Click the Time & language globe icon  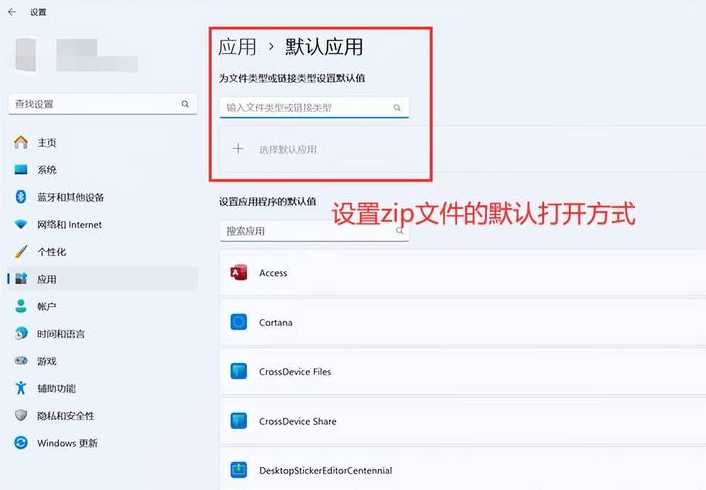(21, 333)
